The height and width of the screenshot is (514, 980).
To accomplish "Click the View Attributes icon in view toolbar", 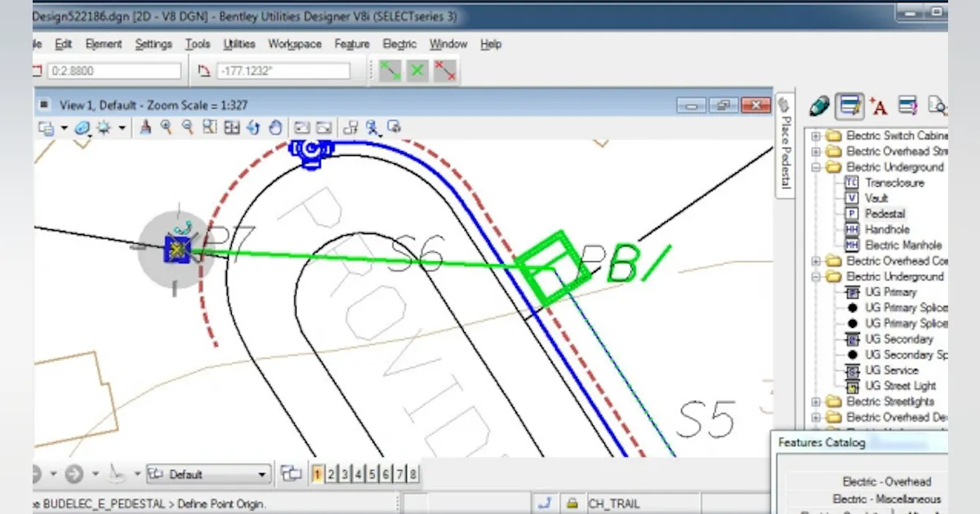I will (46, 128).
